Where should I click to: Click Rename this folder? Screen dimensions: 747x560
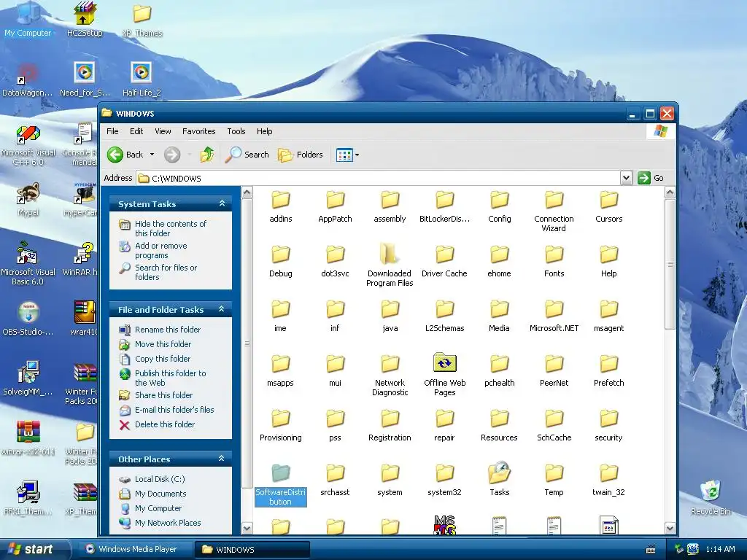coord(167,330)
